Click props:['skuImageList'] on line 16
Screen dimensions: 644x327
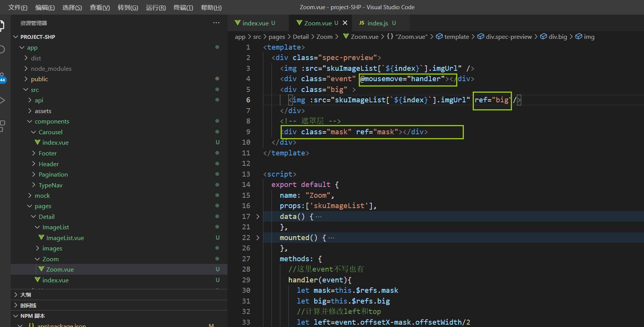[x=328, y=206]
